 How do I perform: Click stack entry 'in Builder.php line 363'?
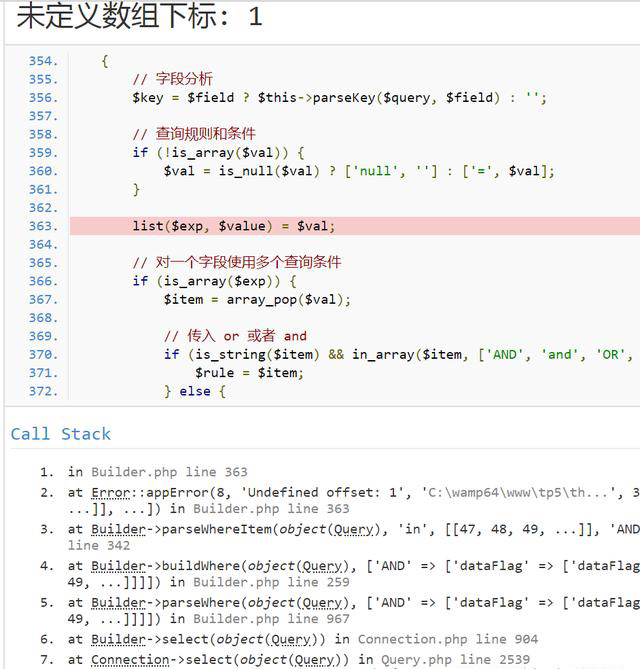tap(157, 472)
